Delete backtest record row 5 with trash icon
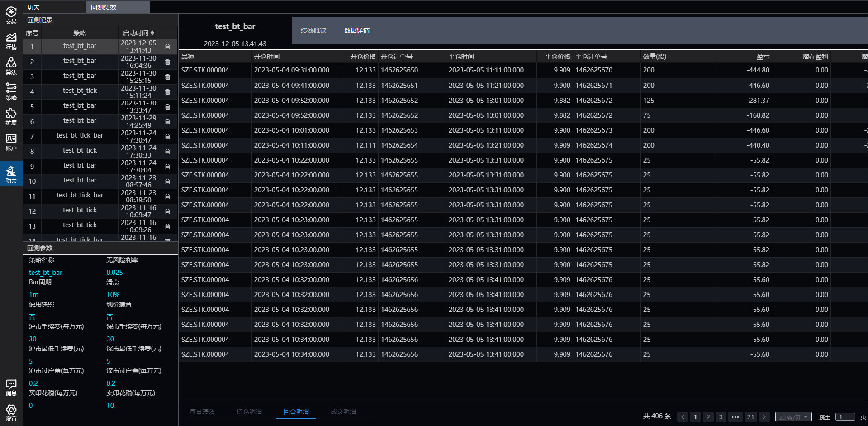 pyautogui.click(x=167, y=107)
